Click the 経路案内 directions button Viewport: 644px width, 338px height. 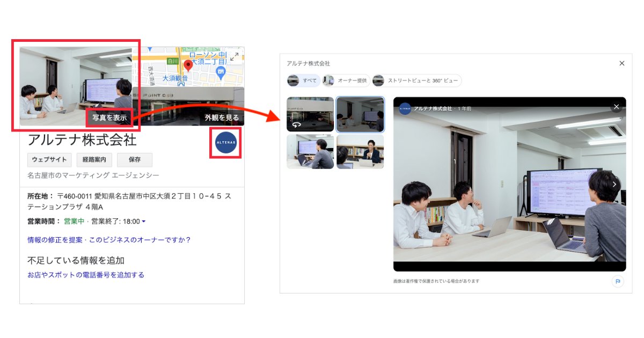(x=94, y=160)
